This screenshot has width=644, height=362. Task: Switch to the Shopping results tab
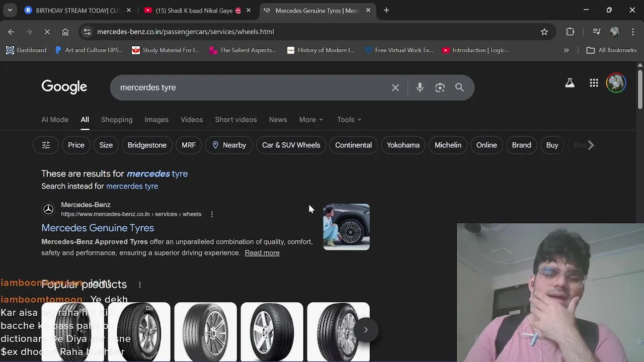coord(117,120)
